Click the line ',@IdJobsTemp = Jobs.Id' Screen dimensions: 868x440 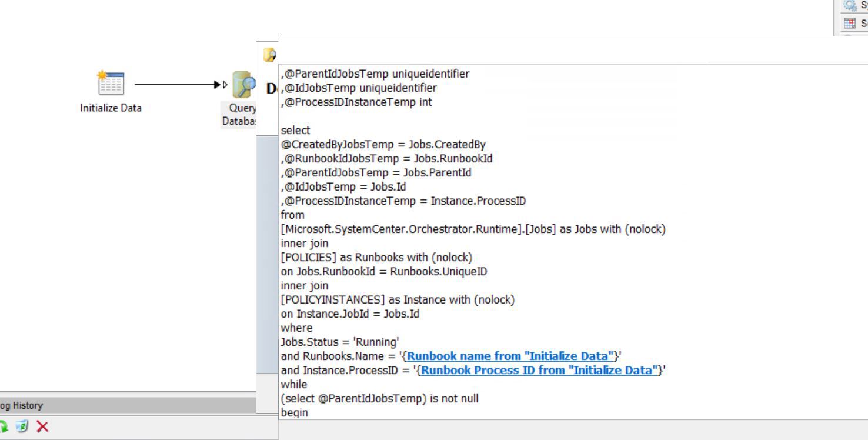[343, 187]
